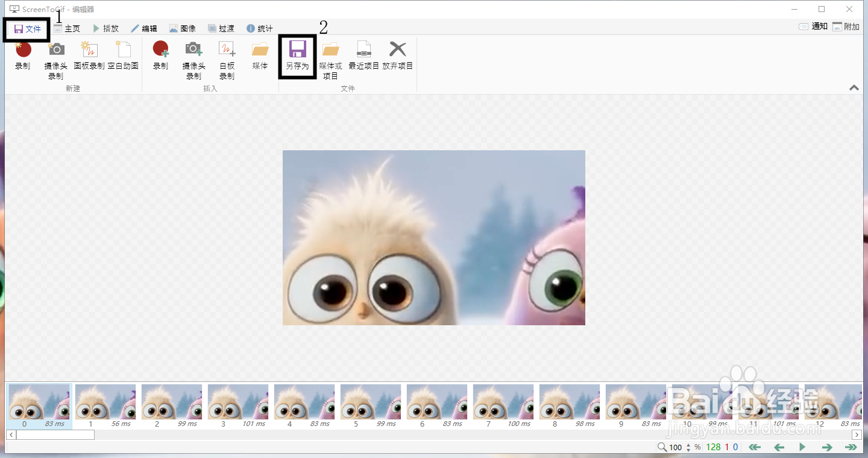The height and width of the screenshot is (458, 868).
Task: Switch to the 编辑 tab
Action: click(x=144, y=28)
